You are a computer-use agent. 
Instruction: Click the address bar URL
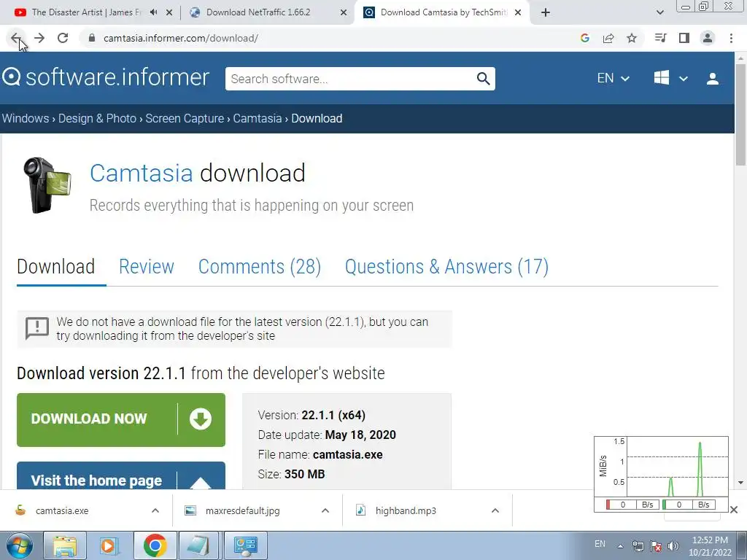coord(181,38)
